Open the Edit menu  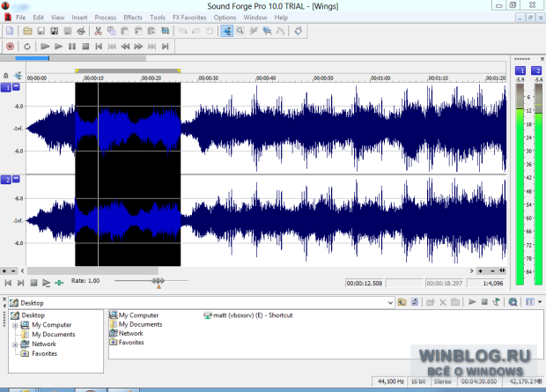[x=38, y=18]
